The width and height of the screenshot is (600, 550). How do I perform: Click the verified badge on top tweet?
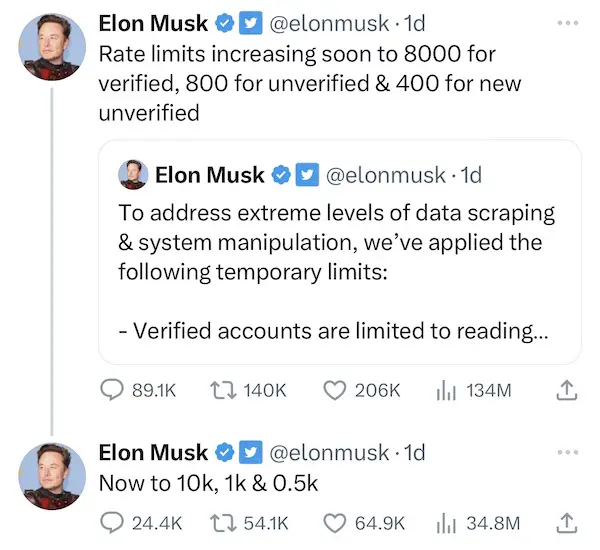click(x=226, y=23)
